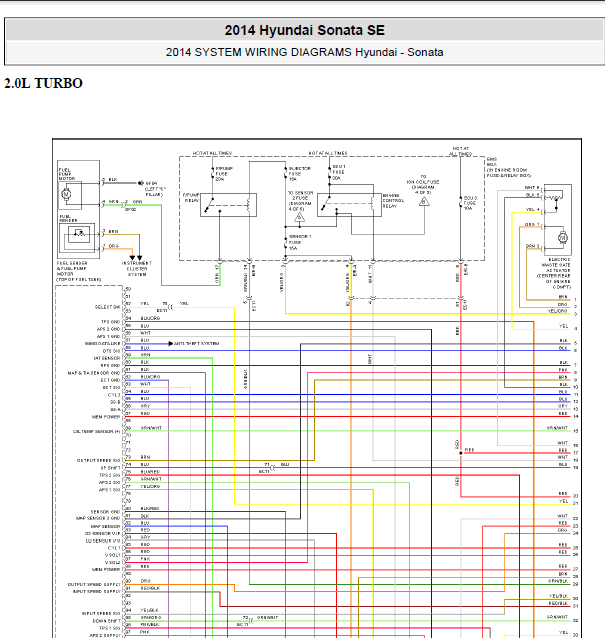The image size is (605, 638).
Task: Click the 'MAP & T/A SENSOR GND' label
Action: (x=94, y=373)
